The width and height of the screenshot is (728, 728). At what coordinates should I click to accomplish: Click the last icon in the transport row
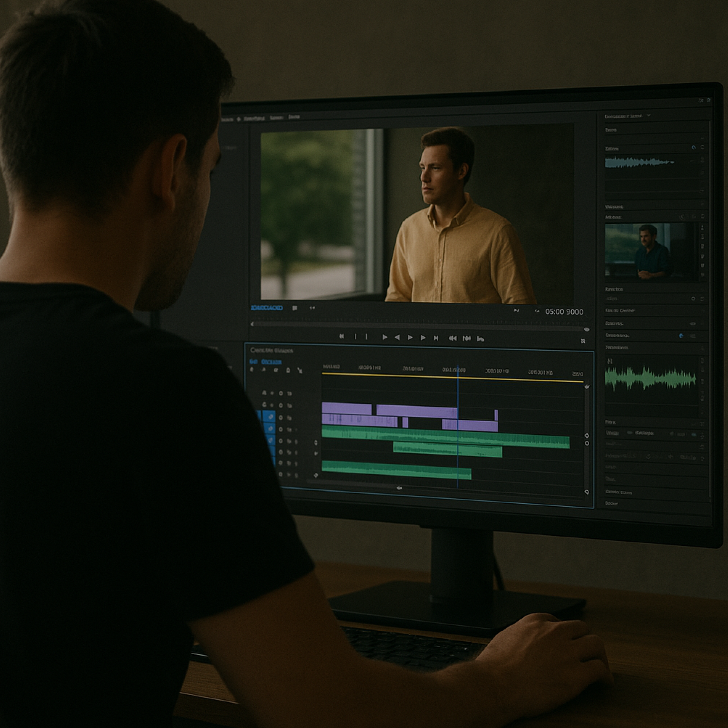coord(480,339)
